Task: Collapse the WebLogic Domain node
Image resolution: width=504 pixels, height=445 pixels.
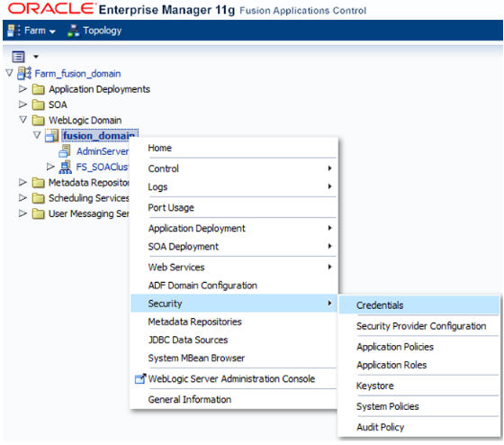Action: [x=22, y=120]
